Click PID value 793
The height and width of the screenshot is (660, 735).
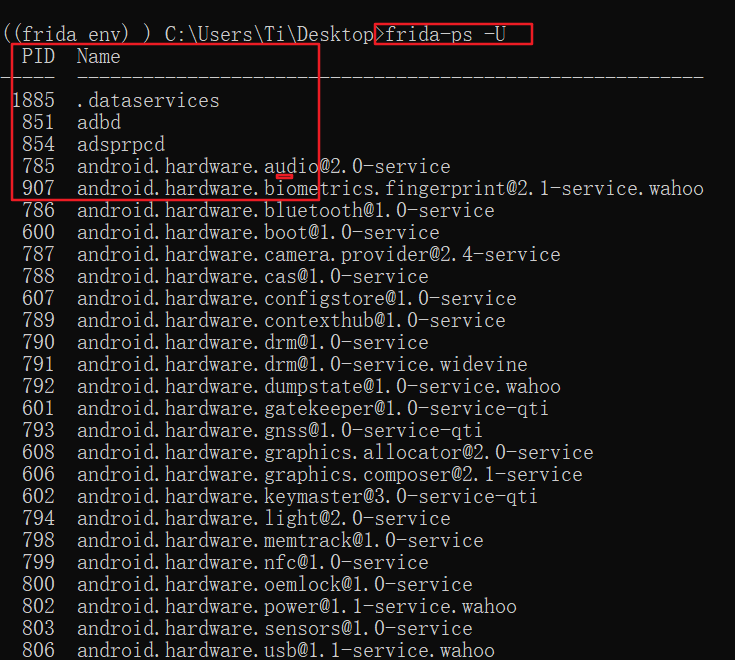click(38, 430)
